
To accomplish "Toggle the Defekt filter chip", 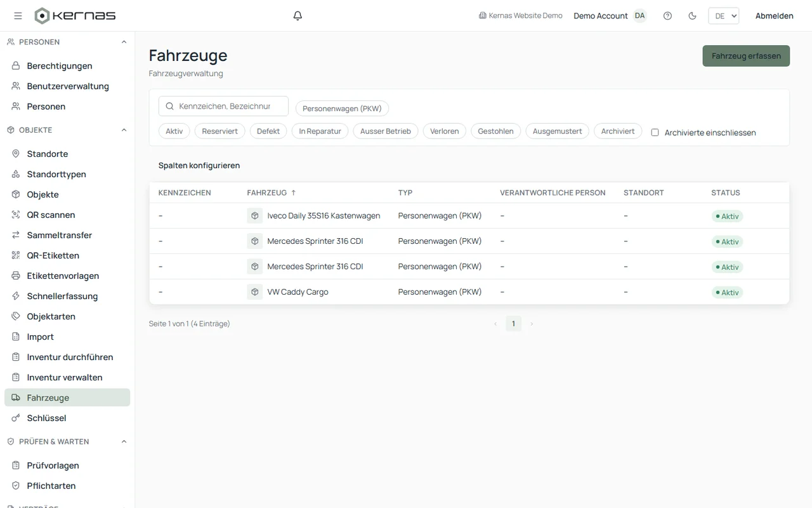I will point(268,131).
